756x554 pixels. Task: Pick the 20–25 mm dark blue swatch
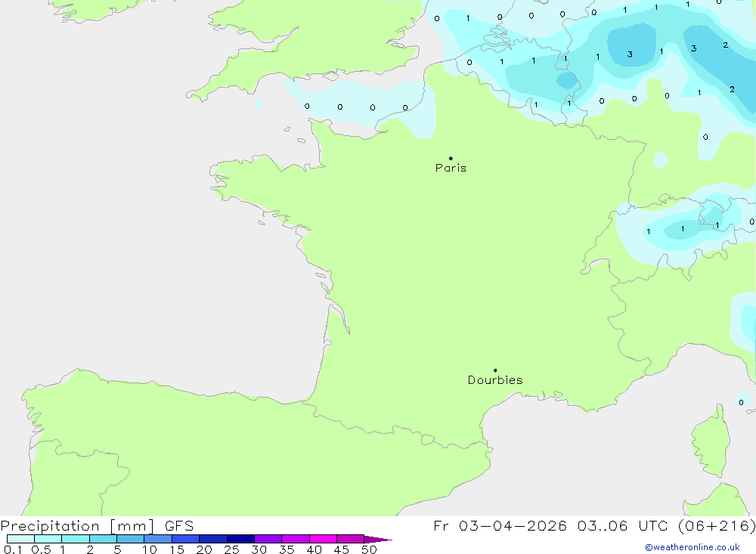(213, 539)
